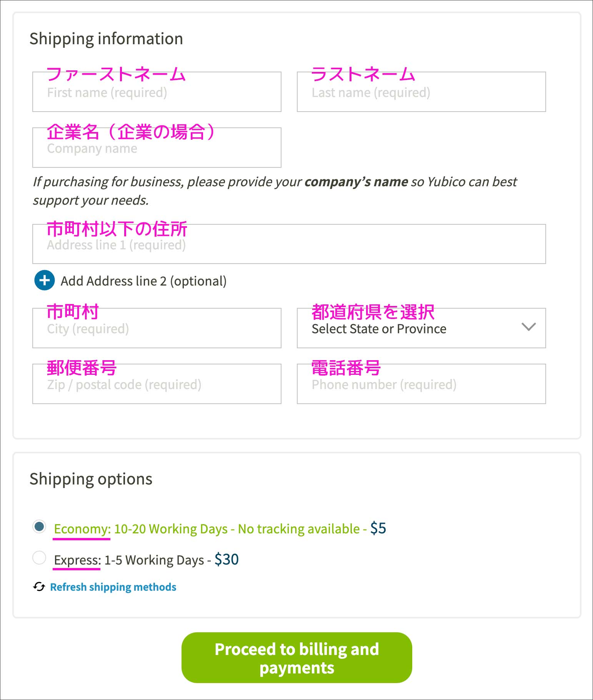Screen dimensions: 593x700
Task: Click the $30 Express price text
Action: (227, 560)
